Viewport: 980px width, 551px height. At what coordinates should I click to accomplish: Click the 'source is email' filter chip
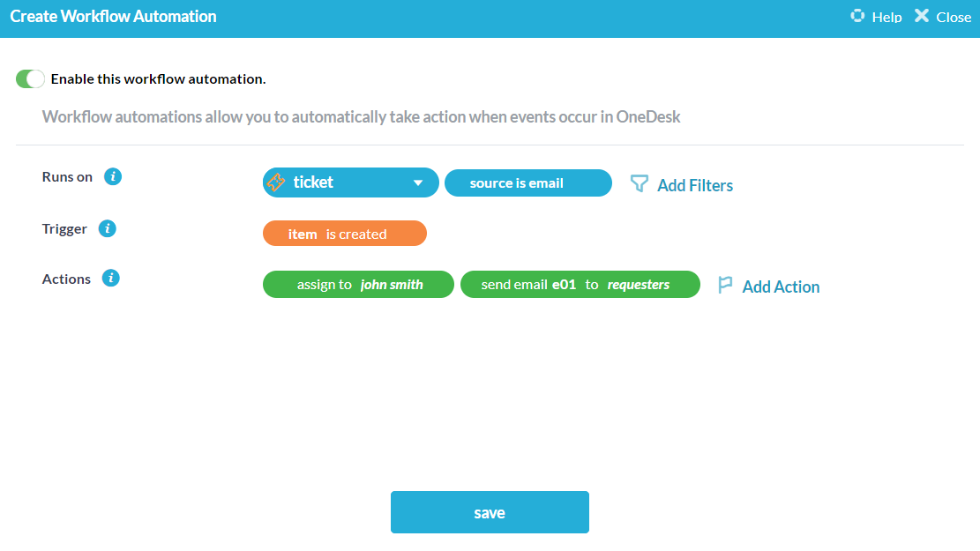[x=527, y=182]
